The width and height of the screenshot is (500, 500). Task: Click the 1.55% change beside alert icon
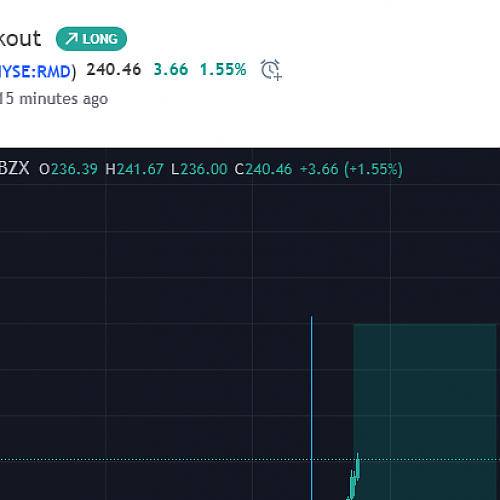tap(223, 70)
